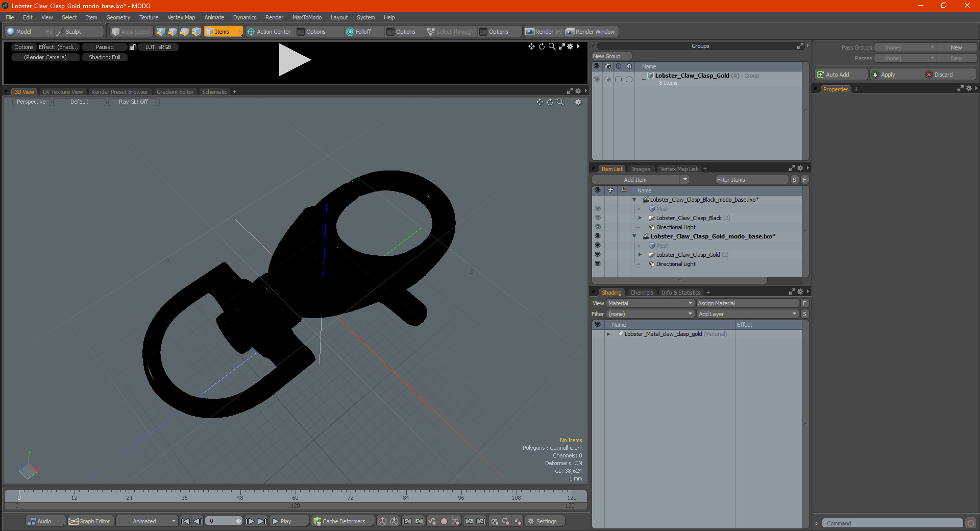This screenshot has width=980, height=531.
Task: Collapse Lobster_Claw_Clasp_Black_modo_base.lxo scene
Action: tap(634, 200)
